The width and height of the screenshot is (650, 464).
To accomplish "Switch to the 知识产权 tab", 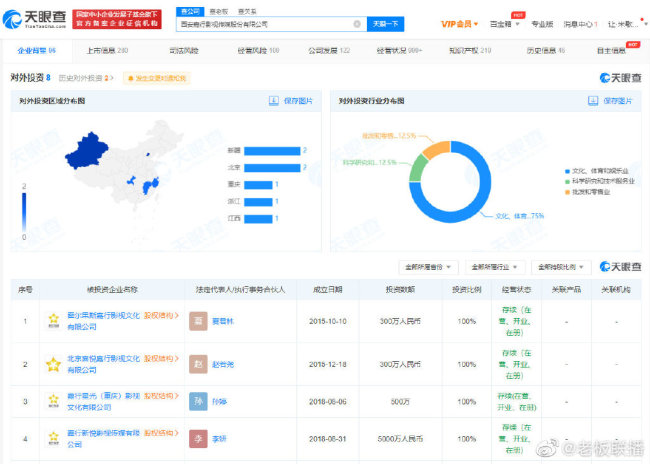I will (470, 51).
